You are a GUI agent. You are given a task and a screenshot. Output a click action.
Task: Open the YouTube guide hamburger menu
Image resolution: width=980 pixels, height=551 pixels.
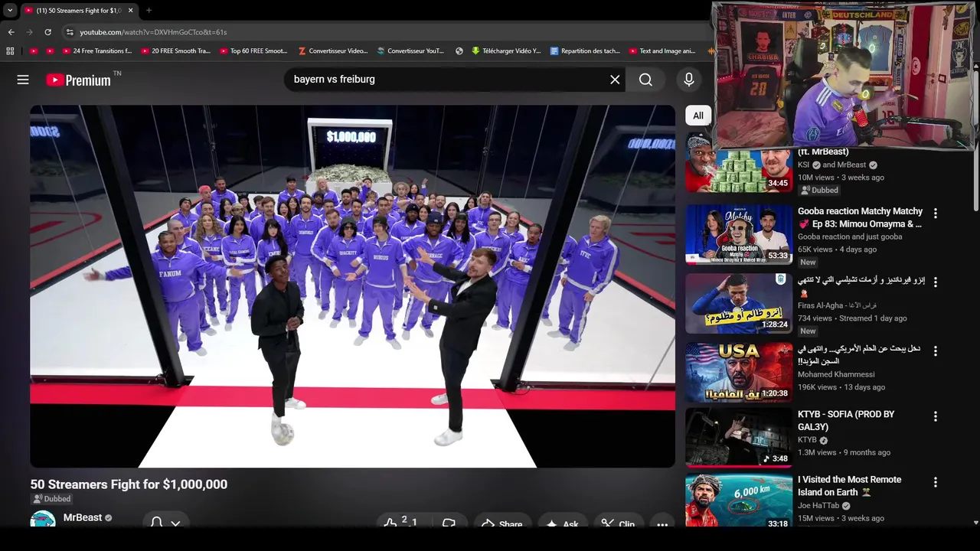click(x=23, y=80)
